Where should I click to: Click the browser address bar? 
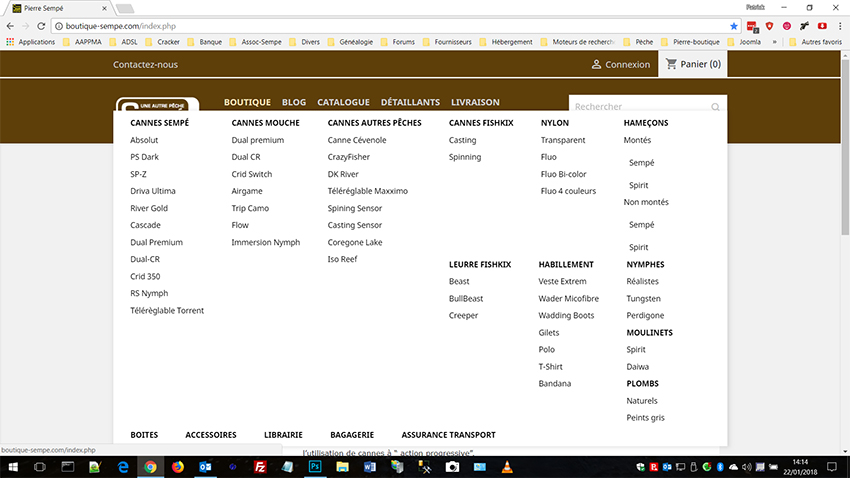click(x=396, y=26)
